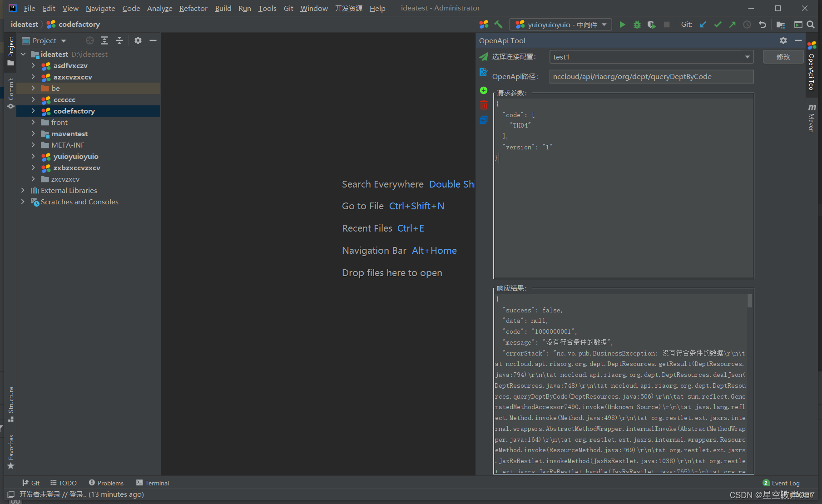
Task: Open the OpenApi Tool settings gear
Action: click(x=783, y=40)
